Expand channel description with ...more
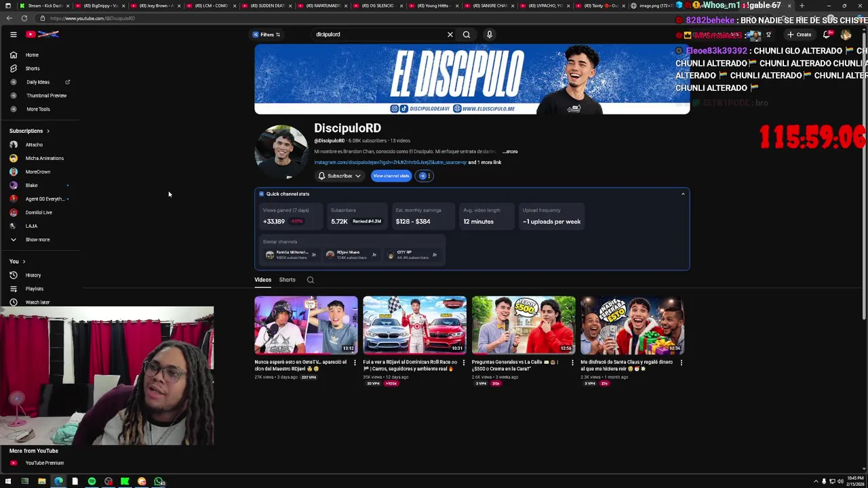Screen dimensions: 868x488 [510, 152]
